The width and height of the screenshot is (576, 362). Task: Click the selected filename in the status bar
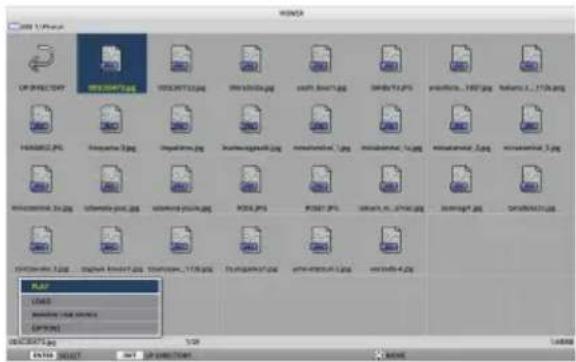pyautogui.click(x=32, y=342)
